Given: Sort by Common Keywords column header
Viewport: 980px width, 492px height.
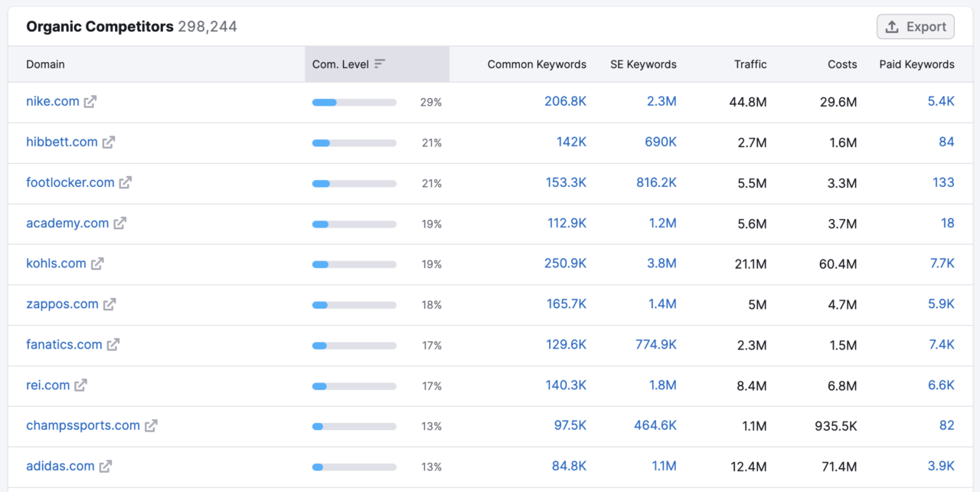Looking at the screenshot, I should click(x=537, y=64).
